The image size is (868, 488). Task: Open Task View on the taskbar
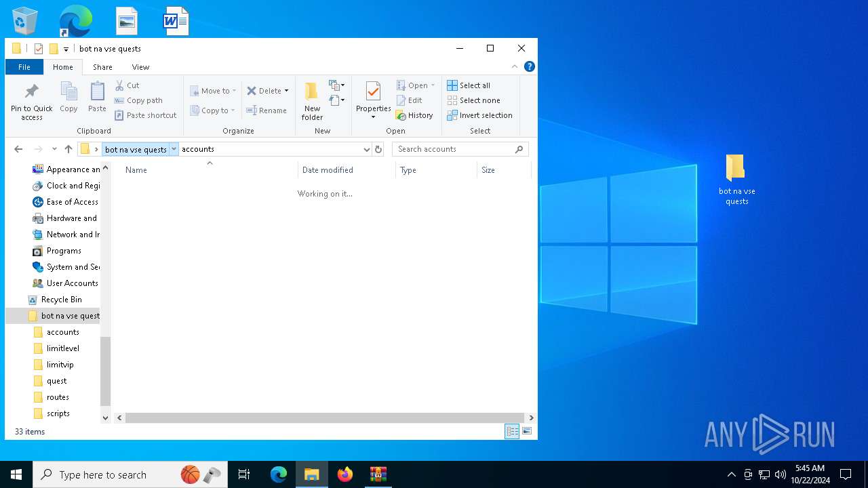pos(244,474)
